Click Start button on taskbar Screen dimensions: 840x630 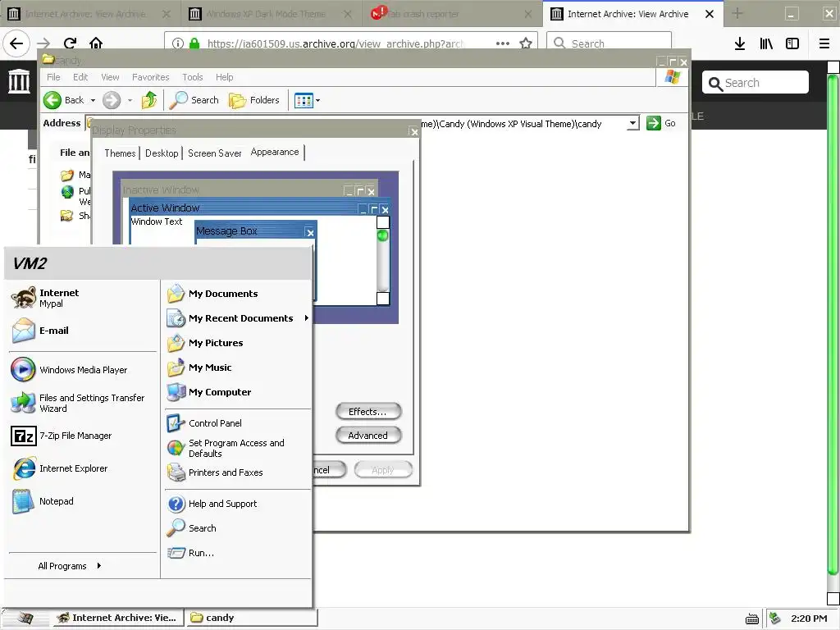[25, 619]
